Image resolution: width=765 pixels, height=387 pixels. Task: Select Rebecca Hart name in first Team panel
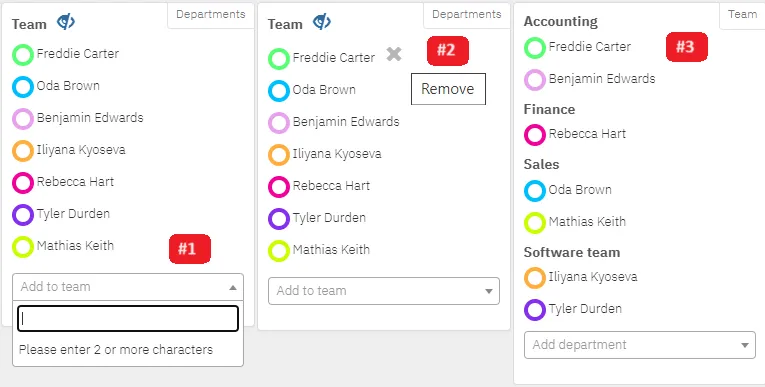click(x=76, y=182)
